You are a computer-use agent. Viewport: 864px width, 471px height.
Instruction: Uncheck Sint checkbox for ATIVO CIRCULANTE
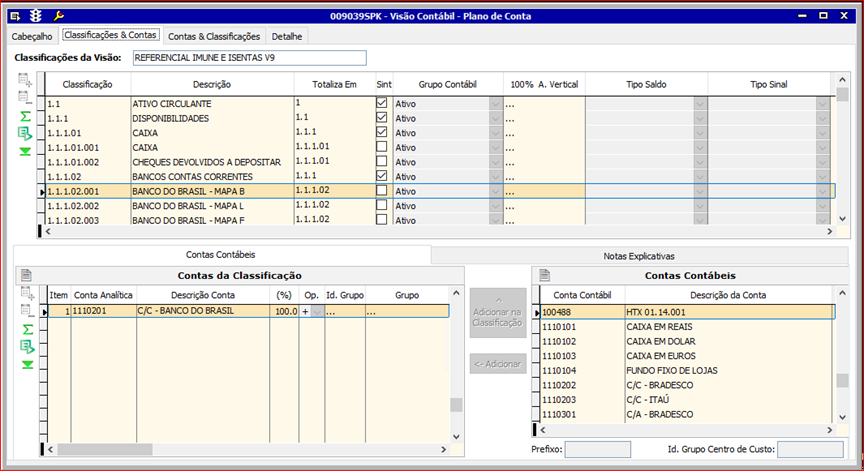[381, 103]
